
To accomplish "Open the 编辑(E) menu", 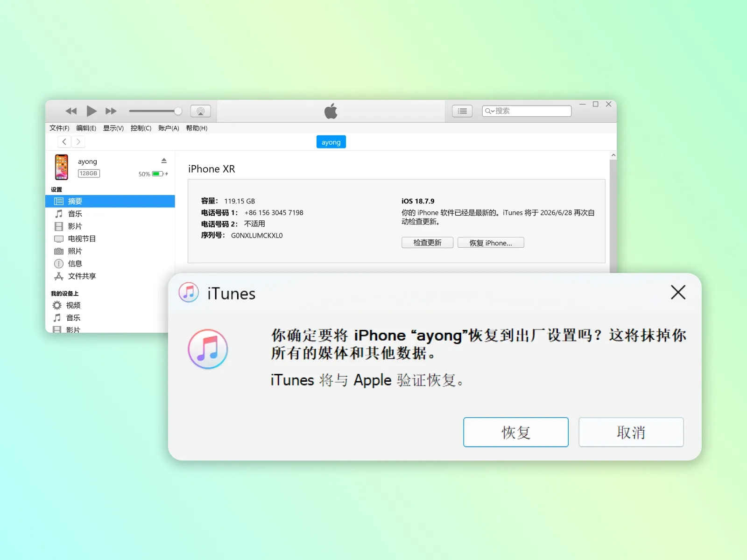I will click(86, 128).
